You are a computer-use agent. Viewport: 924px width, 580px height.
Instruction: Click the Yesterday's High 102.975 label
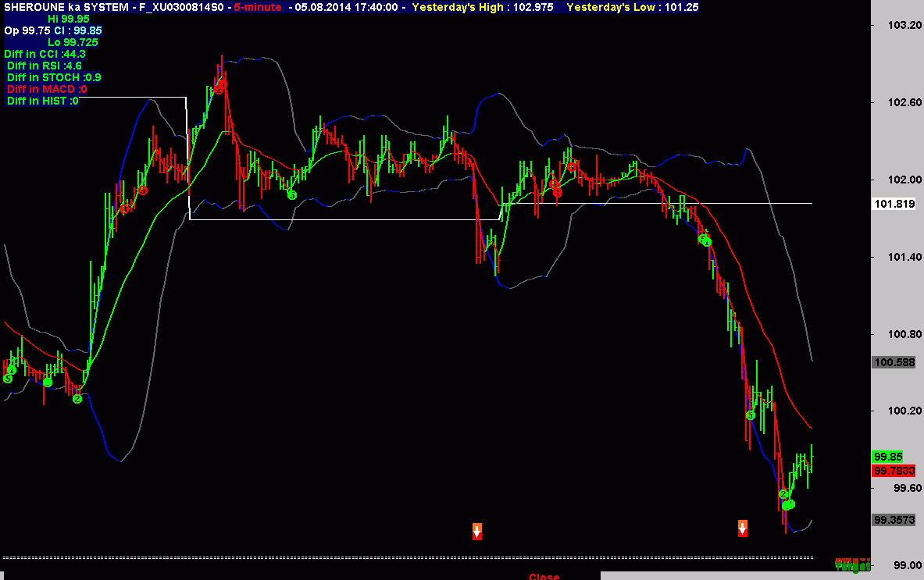[483, 7]
